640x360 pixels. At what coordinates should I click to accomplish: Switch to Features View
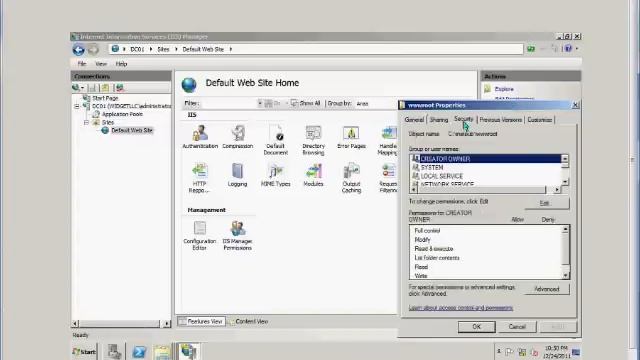(201, 322)
